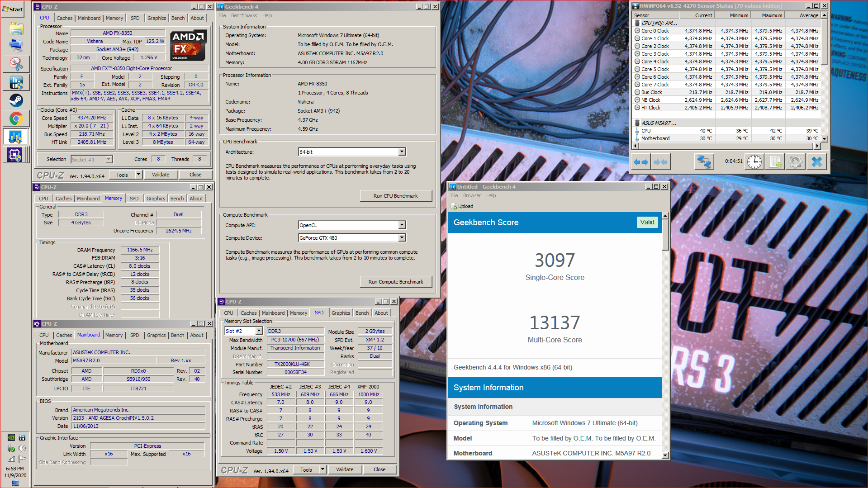Open the Architecture 64-bit dropdown
868x488 pixels.
point(402,152)
